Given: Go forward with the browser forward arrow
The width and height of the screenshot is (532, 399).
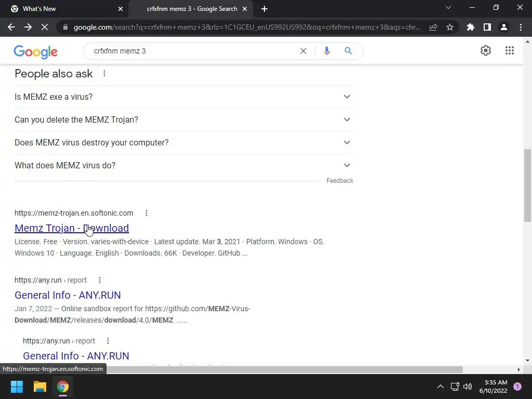Looking at the screenshot, I should tap(28, 27).
